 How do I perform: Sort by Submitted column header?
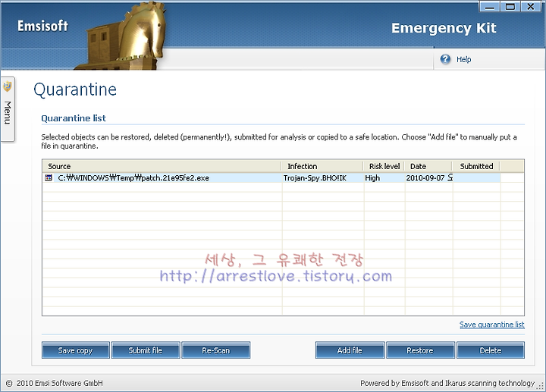tap(476, 166)
